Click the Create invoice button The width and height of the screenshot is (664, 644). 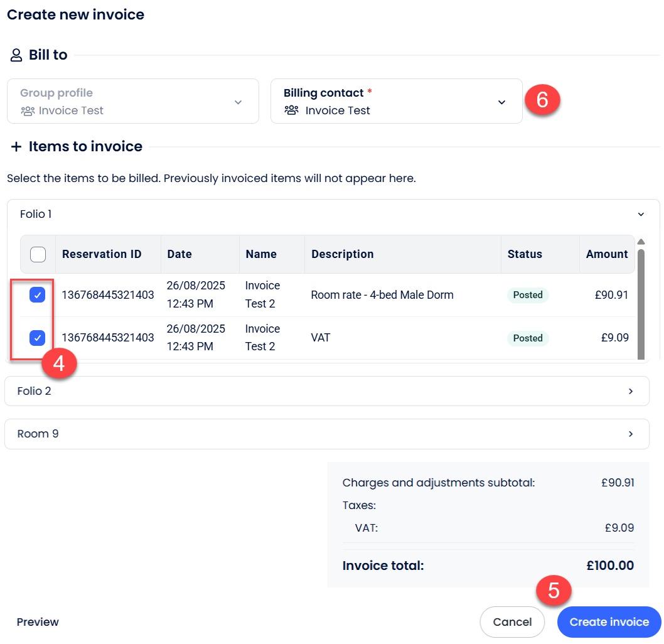[x=609, y=622]
